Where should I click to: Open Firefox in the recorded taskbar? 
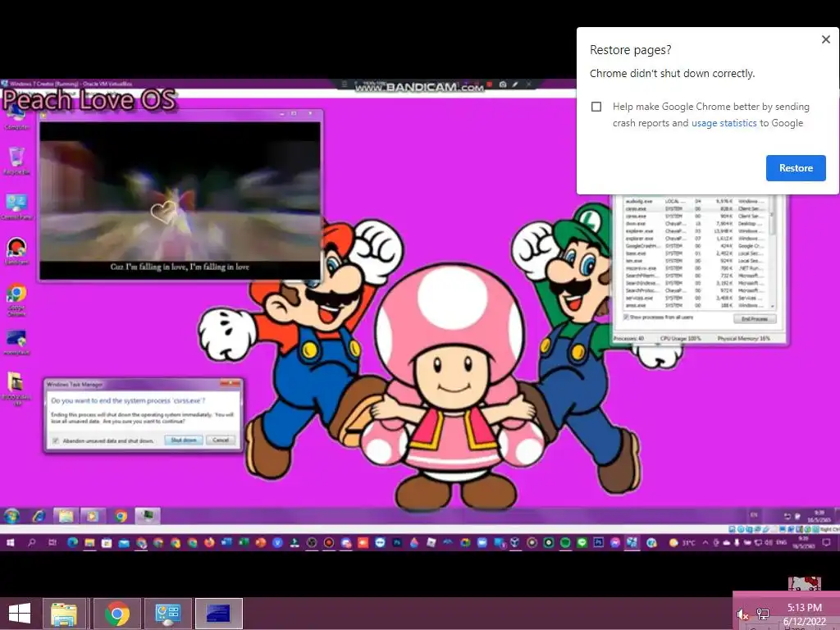(209, 543)
